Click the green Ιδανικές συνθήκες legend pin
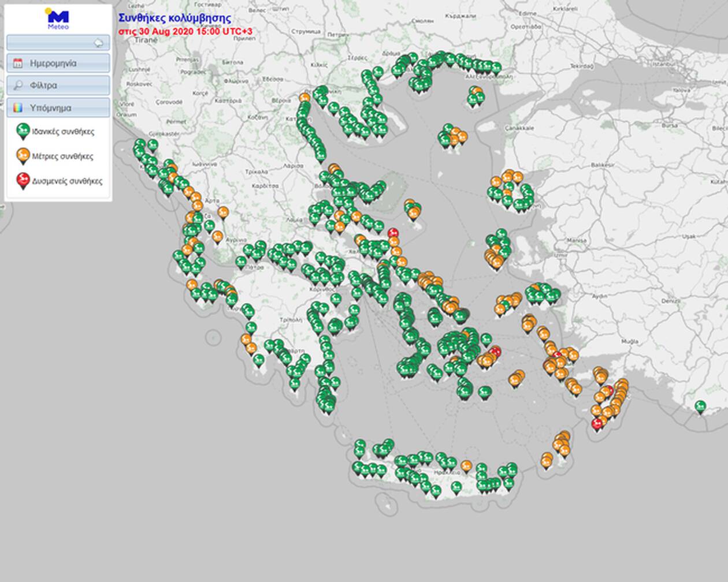This screenshot has height=582, width=728. [22, 132]
